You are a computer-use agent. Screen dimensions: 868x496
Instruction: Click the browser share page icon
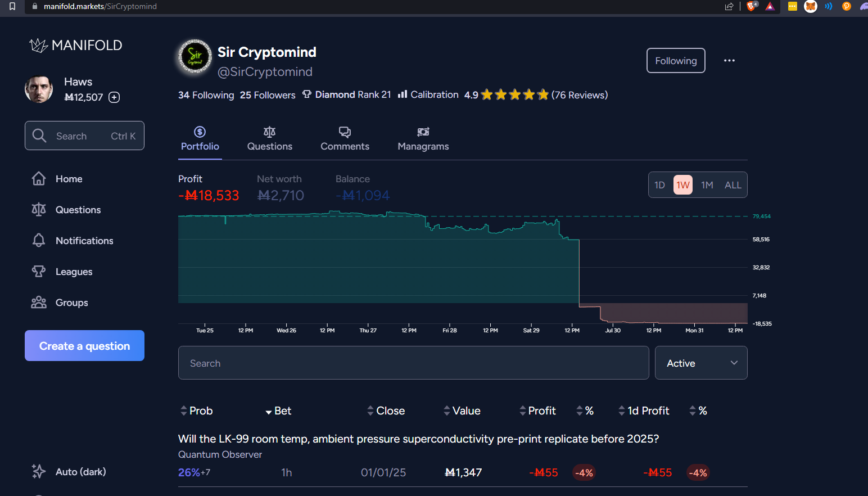[x=729, y=6]
